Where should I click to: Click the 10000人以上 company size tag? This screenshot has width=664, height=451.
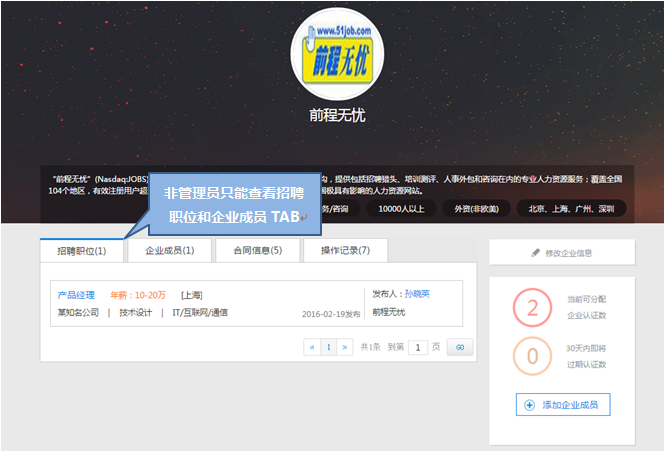tap(401, 209)
